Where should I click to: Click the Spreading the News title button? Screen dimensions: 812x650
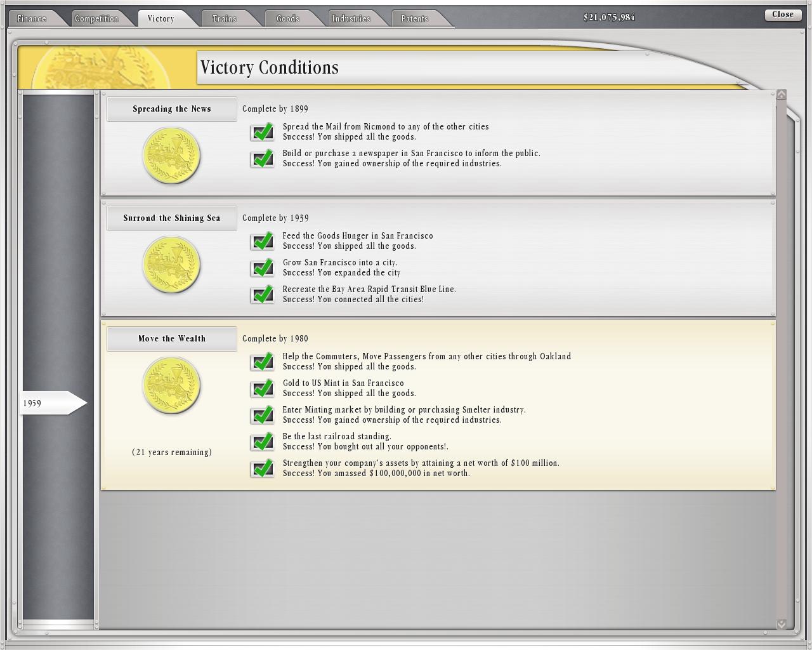coord(172,109)
